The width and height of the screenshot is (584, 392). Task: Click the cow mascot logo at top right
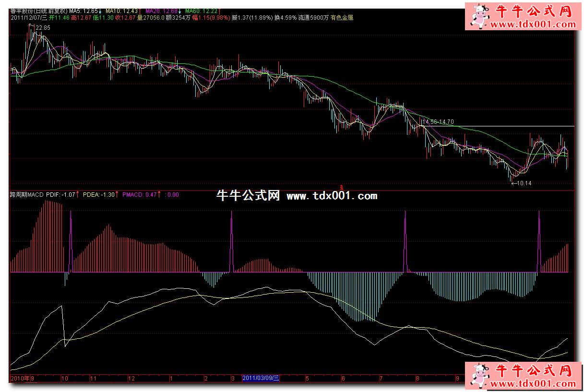tap(479, 16)
